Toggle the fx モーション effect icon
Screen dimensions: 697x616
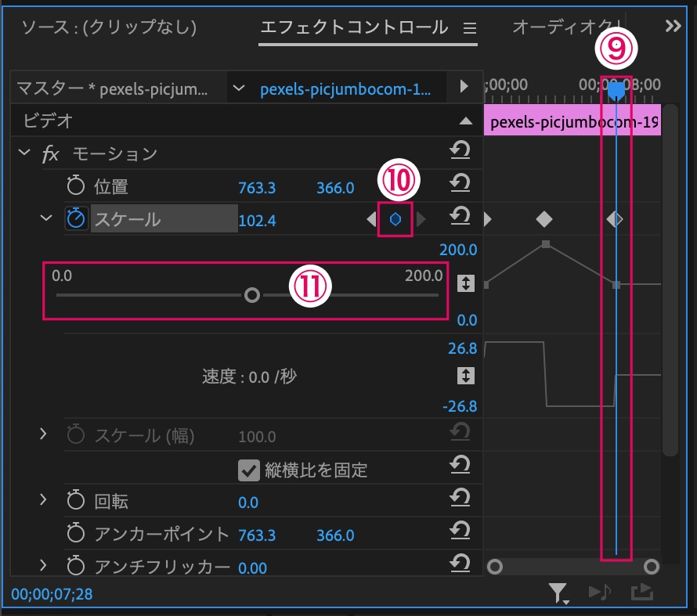[x=50, y=154]
